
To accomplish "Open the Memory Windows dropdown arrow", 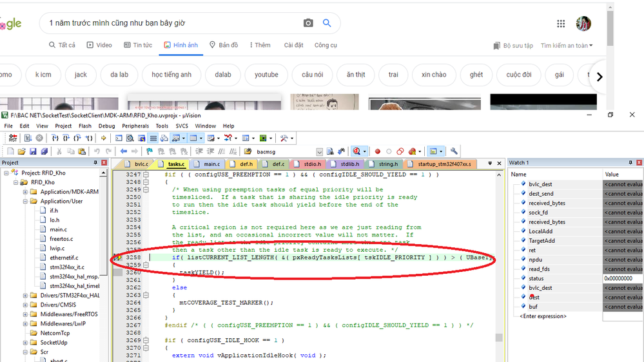I will click(201, 138).
